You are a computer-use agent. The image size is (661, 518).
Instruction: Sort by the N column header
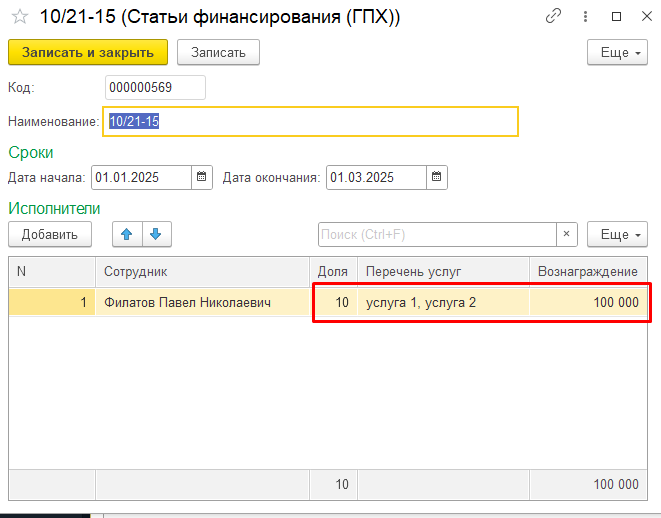52,271
